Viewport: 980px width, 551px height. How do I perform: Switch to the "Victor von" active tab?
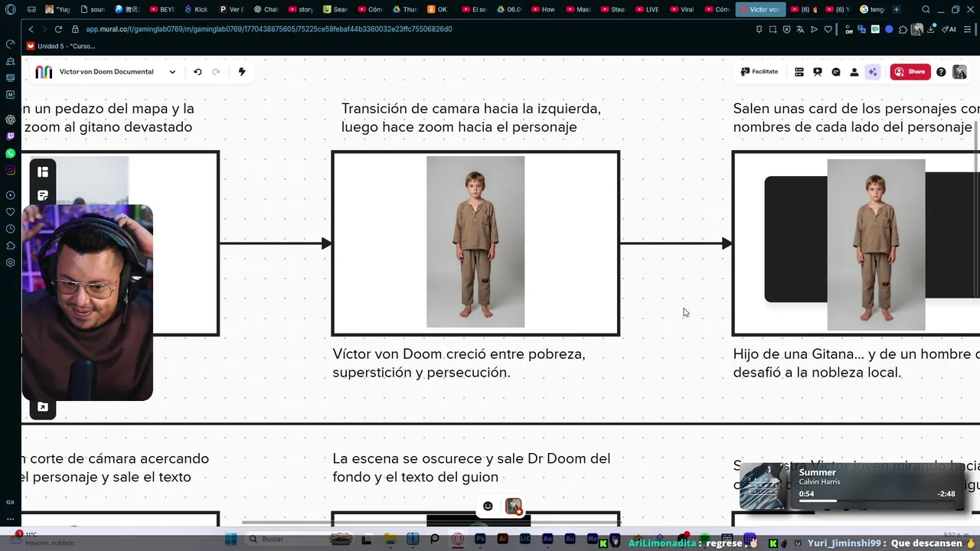760,9
